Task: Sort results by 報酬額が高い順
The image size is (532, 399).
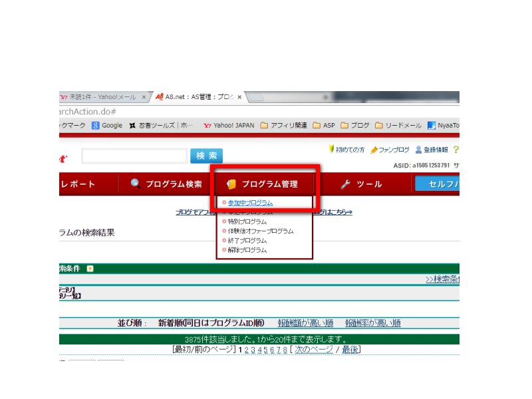Action: [x=305, y=323]
